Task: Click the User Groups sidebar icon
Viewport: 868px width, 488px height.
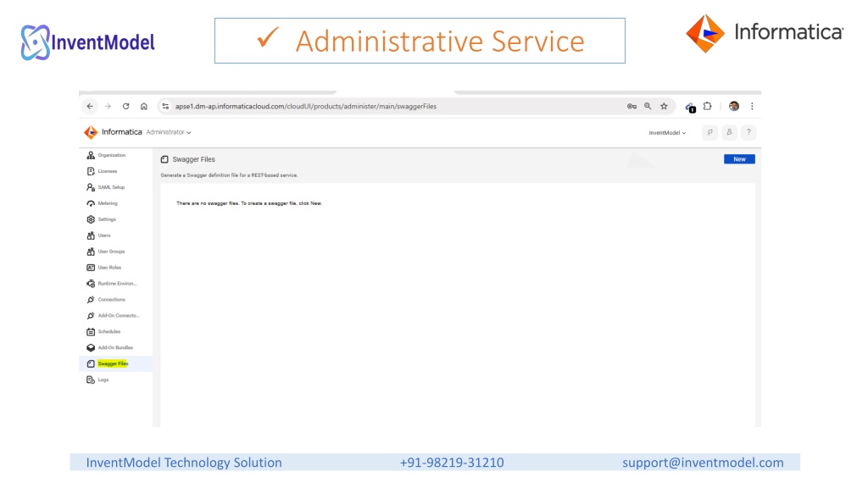Action: coord(91,252)
